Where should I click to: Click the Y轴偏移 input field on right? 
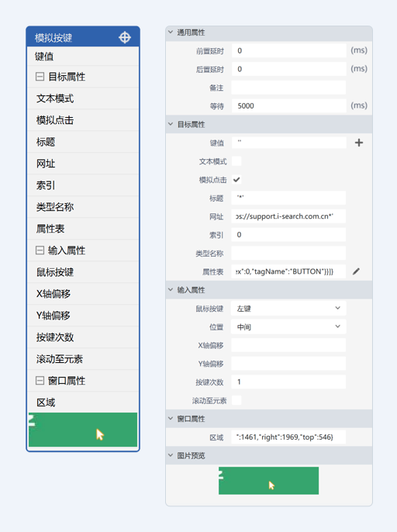point(288,364)
